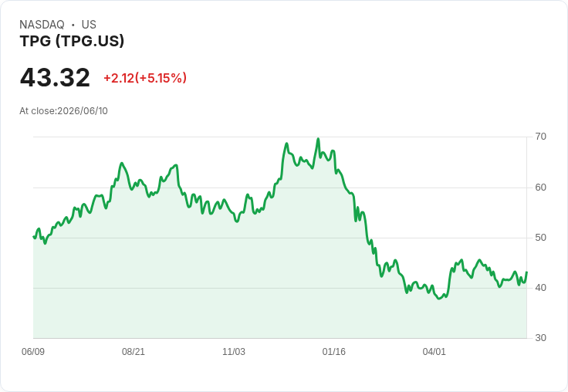Click the chart's lowest point below 40

point(439,299)
